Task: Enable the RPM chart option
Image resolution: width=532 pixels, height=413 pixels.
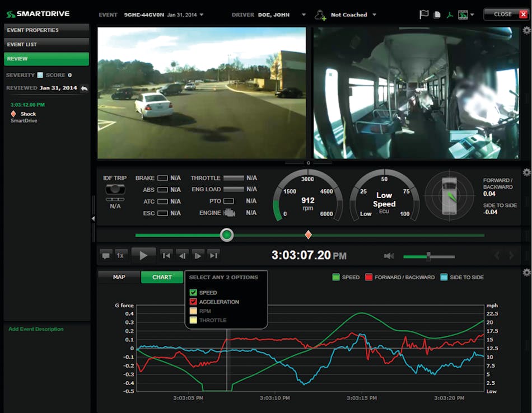Action: pos(194,311)
